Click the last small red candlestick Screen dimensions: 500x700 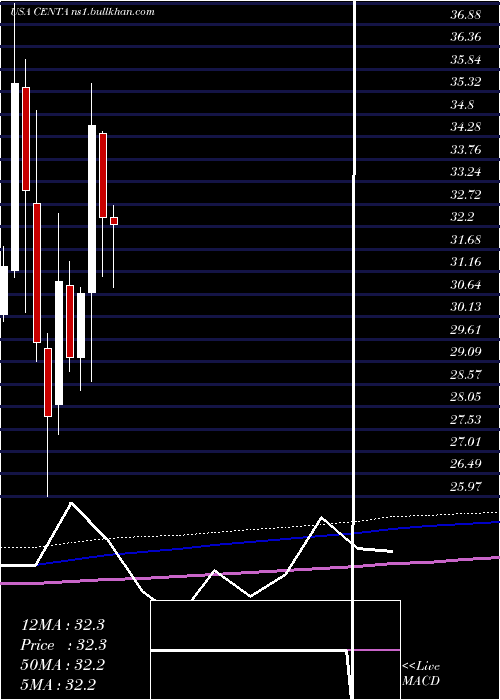[x=114, y=221]
